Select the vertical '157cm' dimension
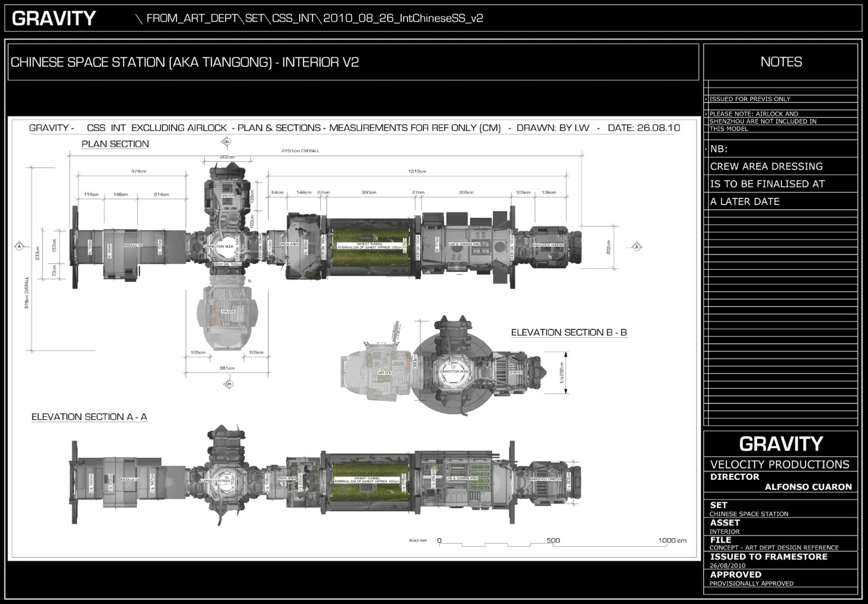 point(55,246)
